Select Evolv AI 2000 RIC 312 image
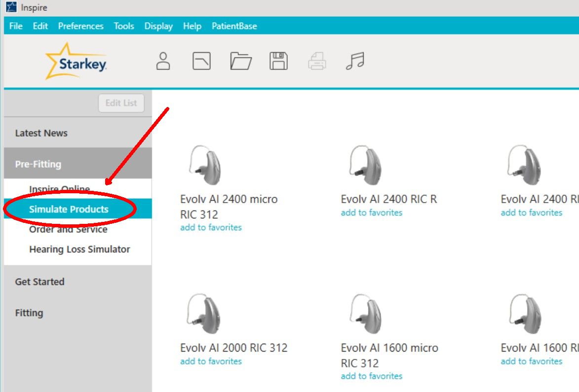 tap(204, 314)
